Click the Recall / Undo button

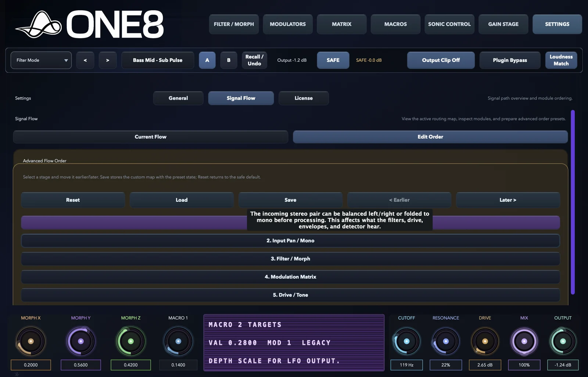(x=254, y=60)
